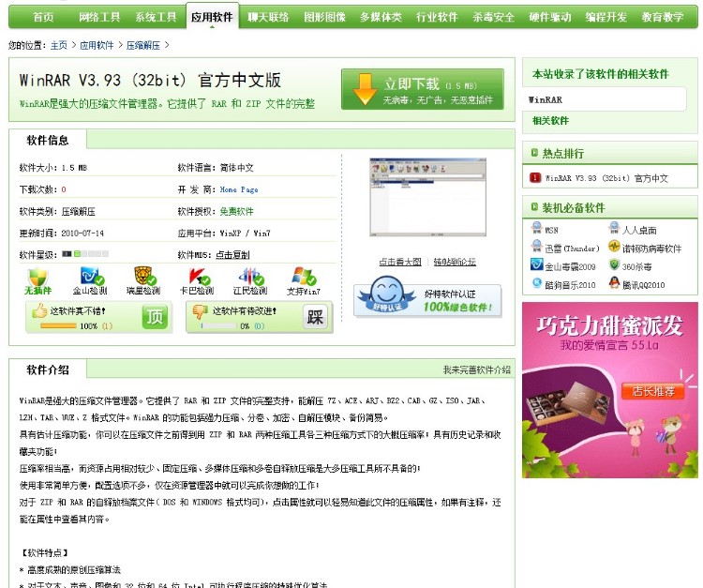
Task: Click the 金山毒霸2009 icon
Action: click(536, 264)
